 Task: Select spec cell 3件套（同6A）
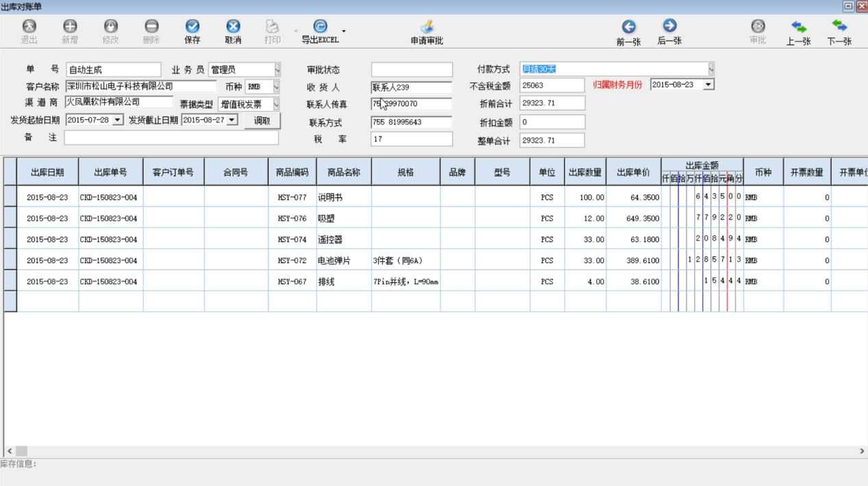click(x=406, y=260)
